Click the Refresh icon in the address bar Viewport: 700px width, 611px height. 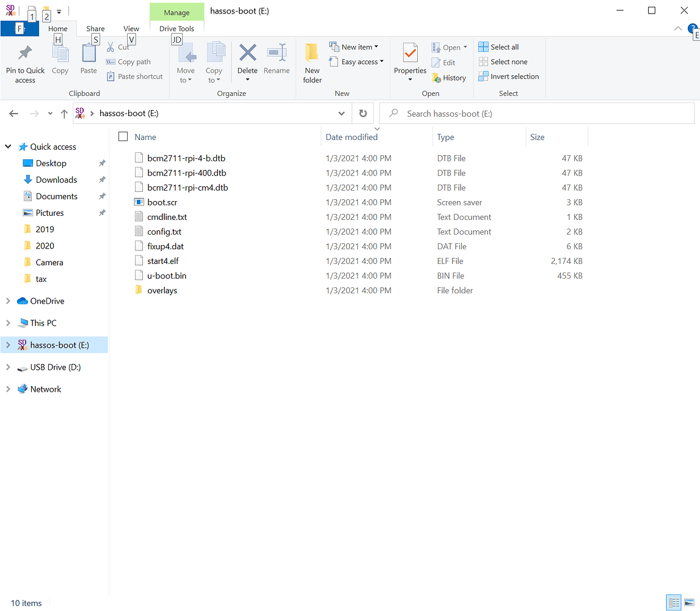click(363, 113)
